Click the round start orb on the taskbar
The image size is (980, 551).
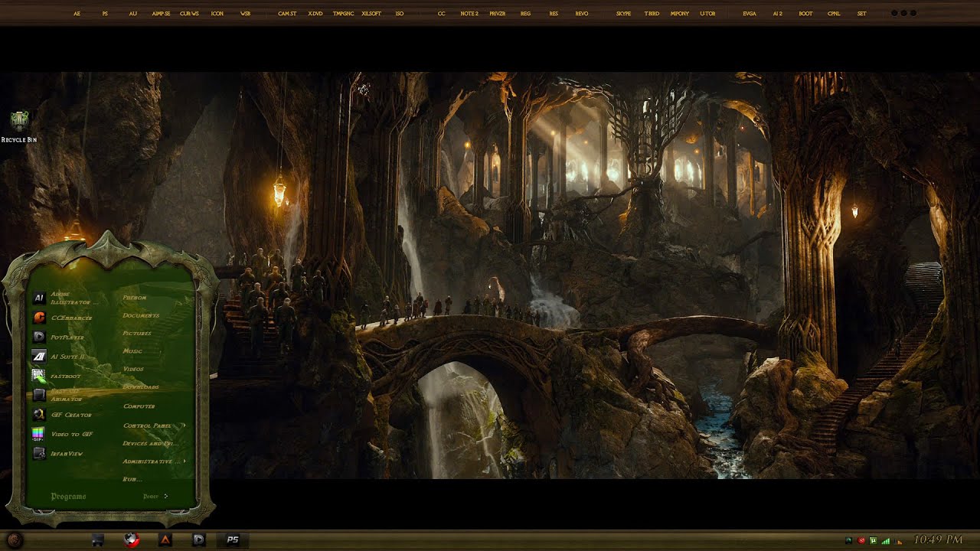tap(15, 540)
